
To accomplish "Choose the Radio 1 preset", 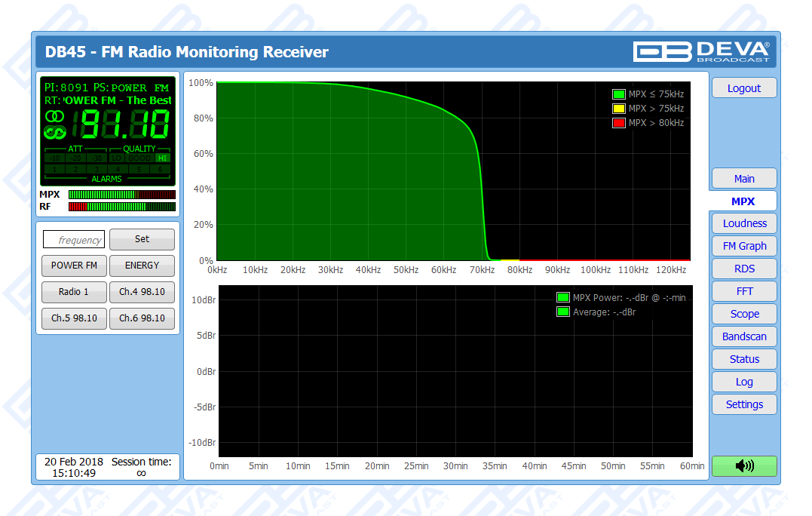I will (74, 292).
